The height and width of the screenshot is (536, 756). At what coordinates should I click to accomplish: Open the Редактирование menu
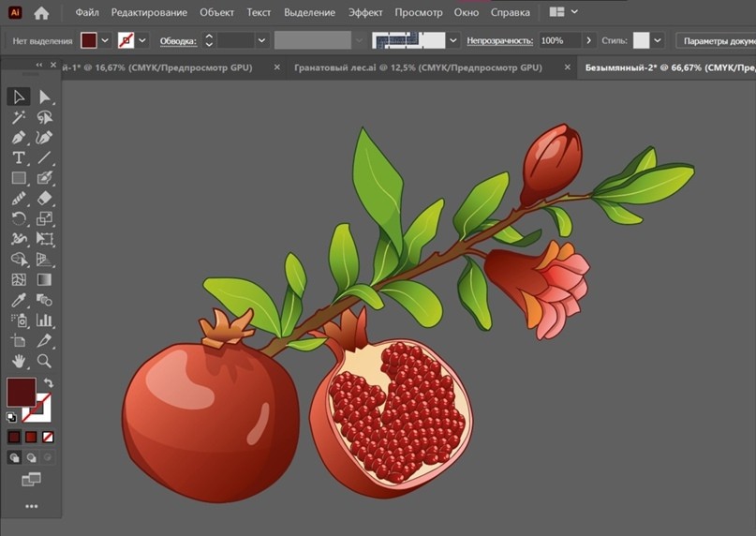tap(149, 12)
